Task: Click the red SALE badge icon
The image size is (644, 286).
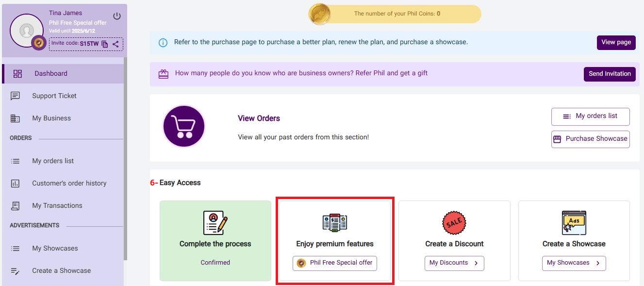Action: coord(454,223)
